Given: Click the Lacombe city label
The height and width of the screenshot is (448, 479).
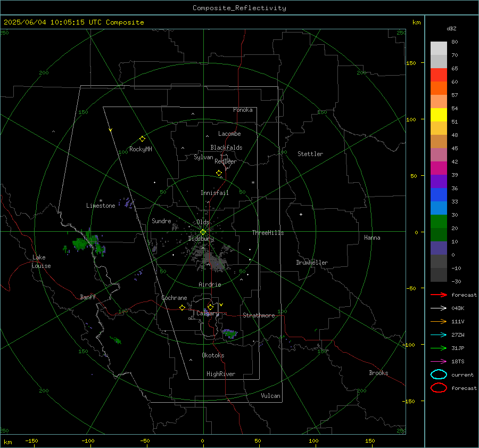Looking at the screenshot, I should [229, 134].
